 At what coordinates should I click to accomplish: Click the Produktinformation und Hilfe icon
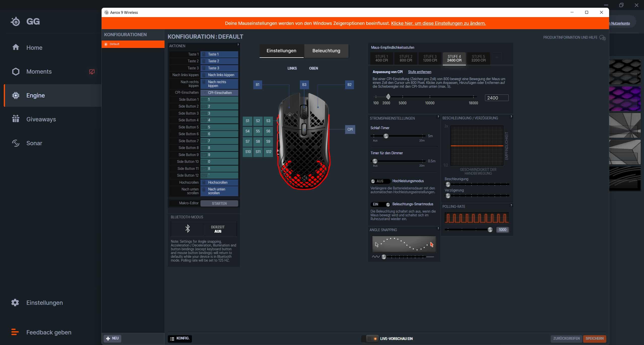602,38
